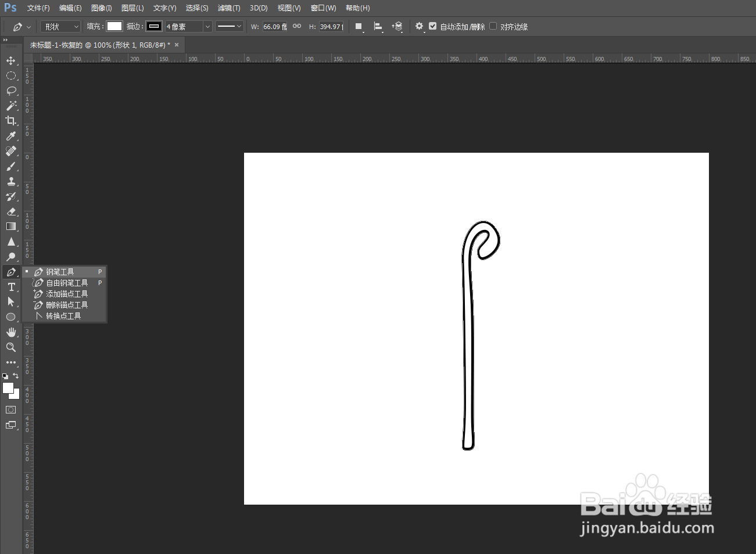Screen dimensions: 756x554
Task: Open the 图像(I) menu
Action: pyautogui.click(x=102, y=8)
